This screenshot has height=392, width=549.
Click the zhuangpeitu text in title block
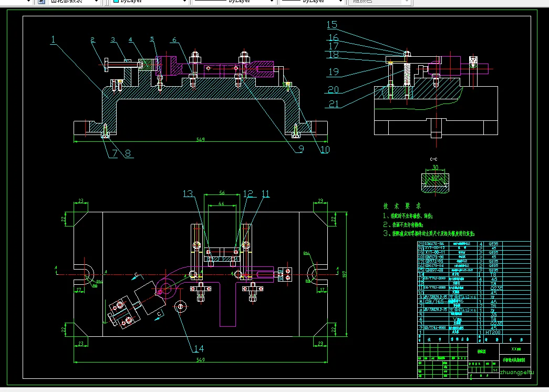[517, 372]
